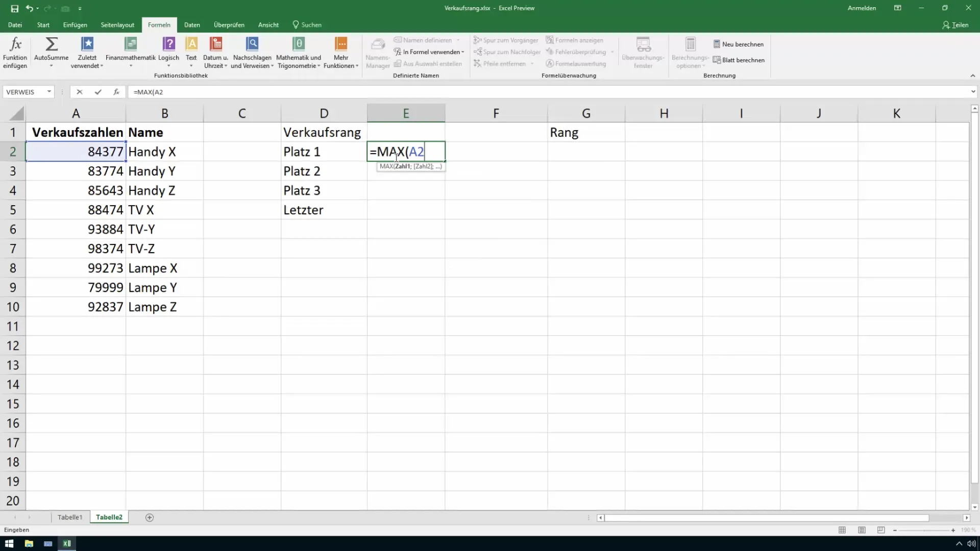Open ribbon display options
The height and width of the screenshot is (551, 980).
897,8
